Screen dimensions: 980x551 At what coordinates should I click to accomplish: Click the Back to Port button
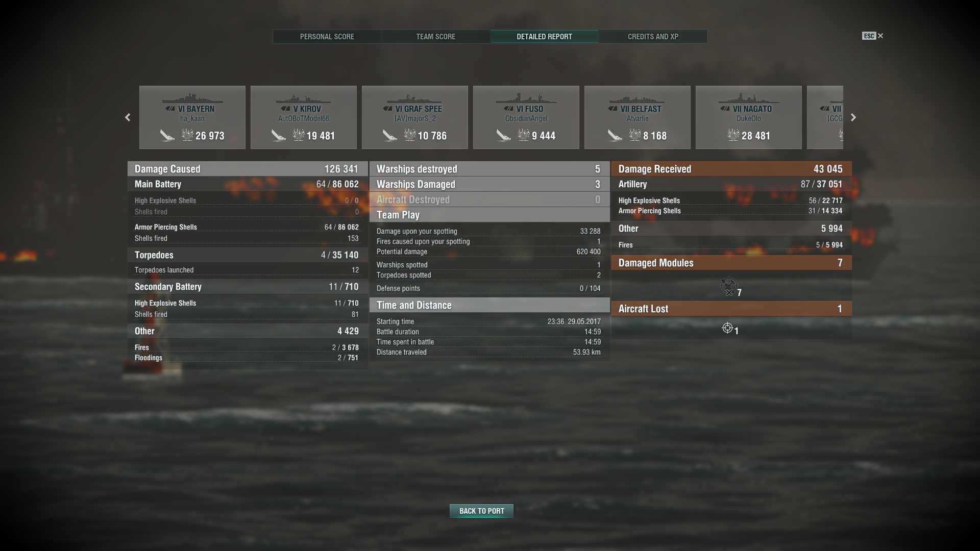coord(481,511)
